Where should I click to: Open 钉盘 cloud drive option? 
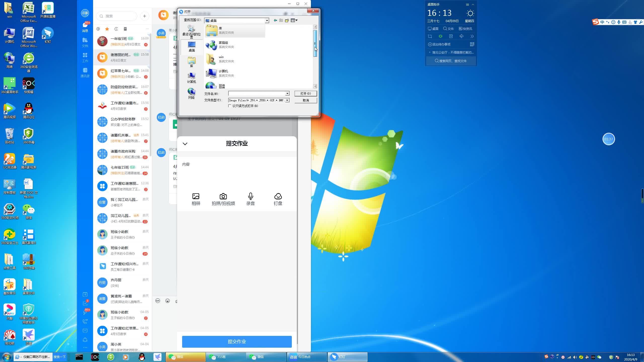(x=278, y=199)
